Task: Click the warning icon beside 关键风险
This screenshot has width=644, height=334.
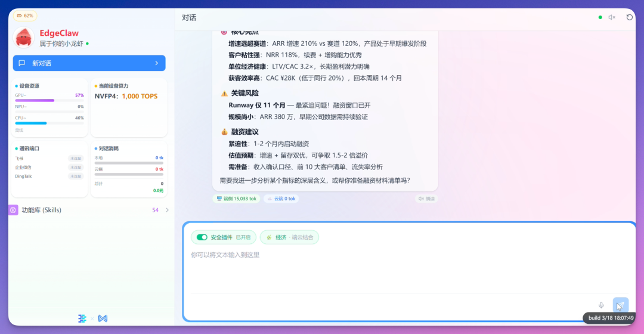Action: tap(224, 93)
